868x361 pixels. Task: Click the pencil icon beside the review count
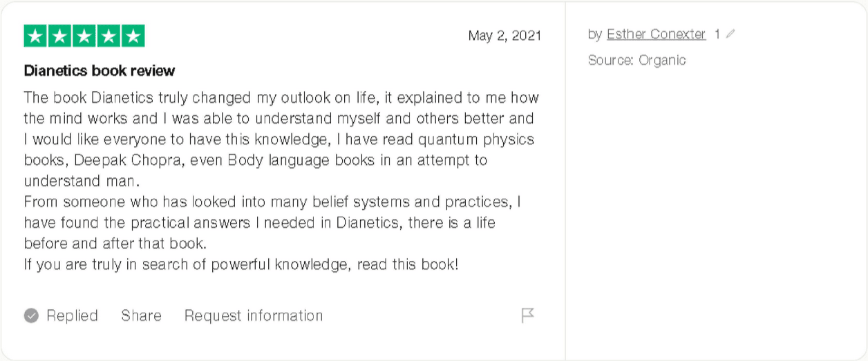(x=730, y=34)
